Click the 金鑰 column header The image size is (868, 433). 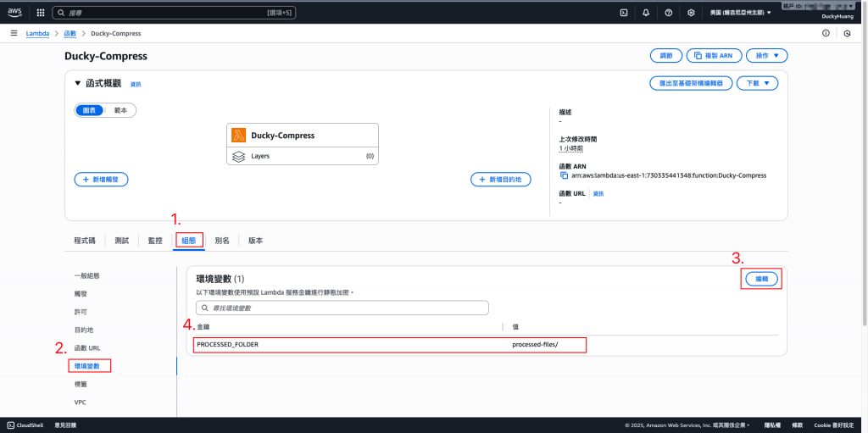point(203,327)
